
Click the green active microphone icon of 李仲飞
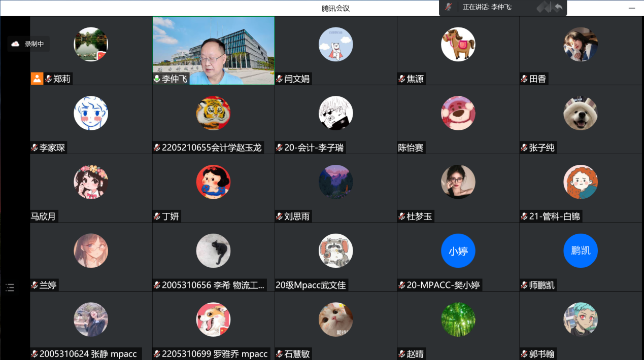pos(157,79)
